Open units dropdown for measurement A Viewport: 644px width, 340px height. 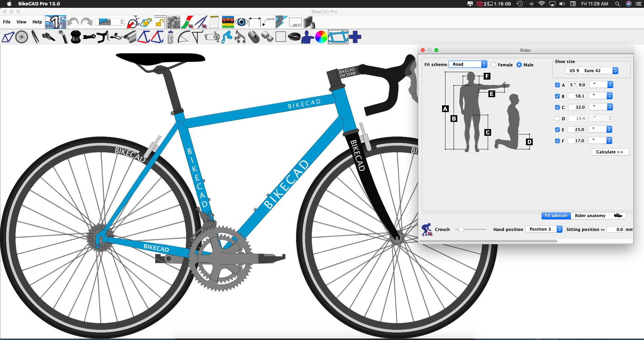[x=601, y=85]
